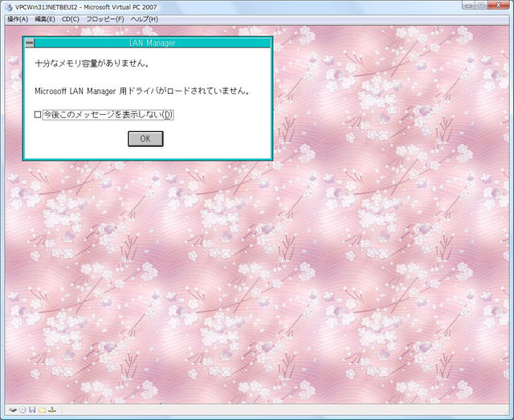Click the floppy disk status icon
This screenshot has height=420, width=514.
pyautogui.click(x=32, y=410)
